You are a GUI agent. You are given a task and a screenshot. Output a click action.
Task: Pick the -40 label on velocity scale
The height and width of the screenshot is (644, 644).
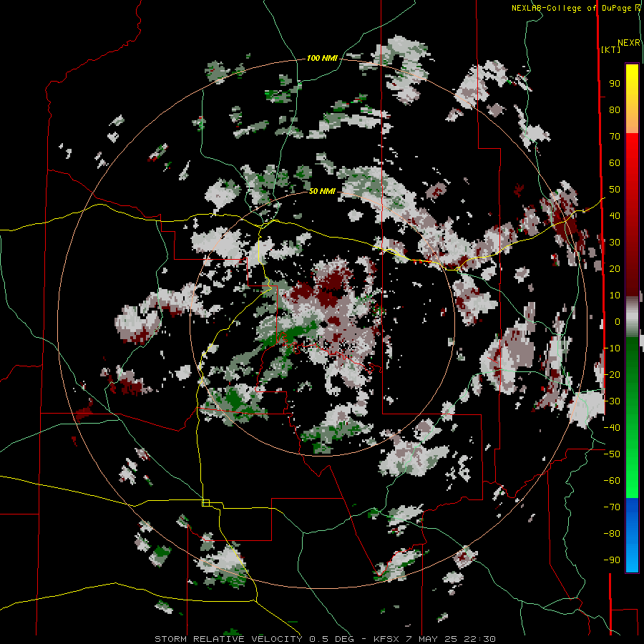coord(612,428)
